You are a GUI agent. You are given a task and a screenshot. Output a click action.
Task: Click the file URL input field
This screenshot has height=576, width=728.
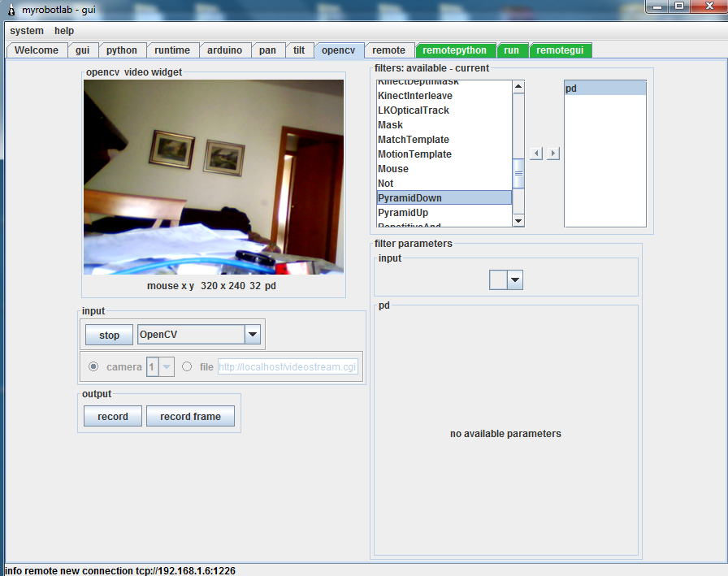[x=288, y=366]
